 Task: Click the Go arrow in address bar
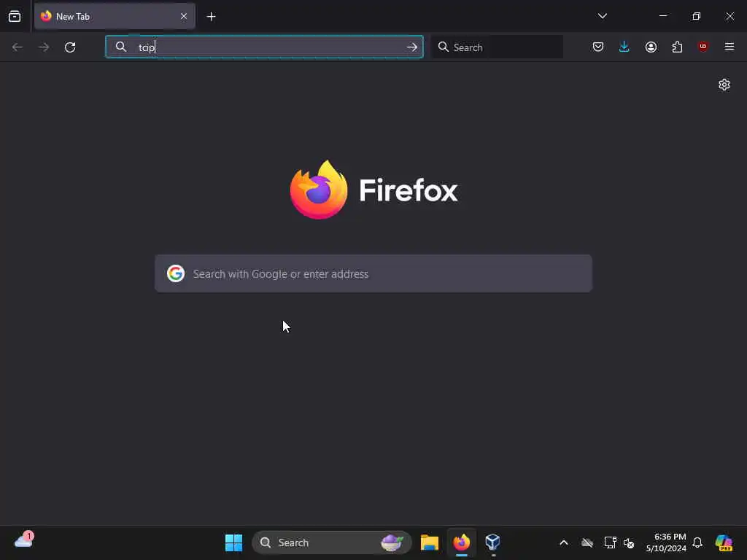coord(411,47)
